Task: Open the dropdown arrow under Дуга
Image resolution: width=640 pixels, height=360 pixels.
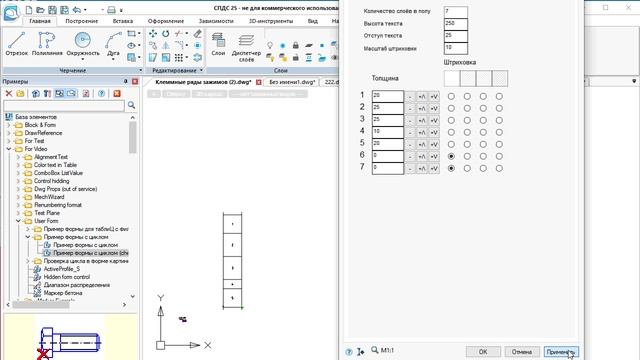Action: coord(113,60)
